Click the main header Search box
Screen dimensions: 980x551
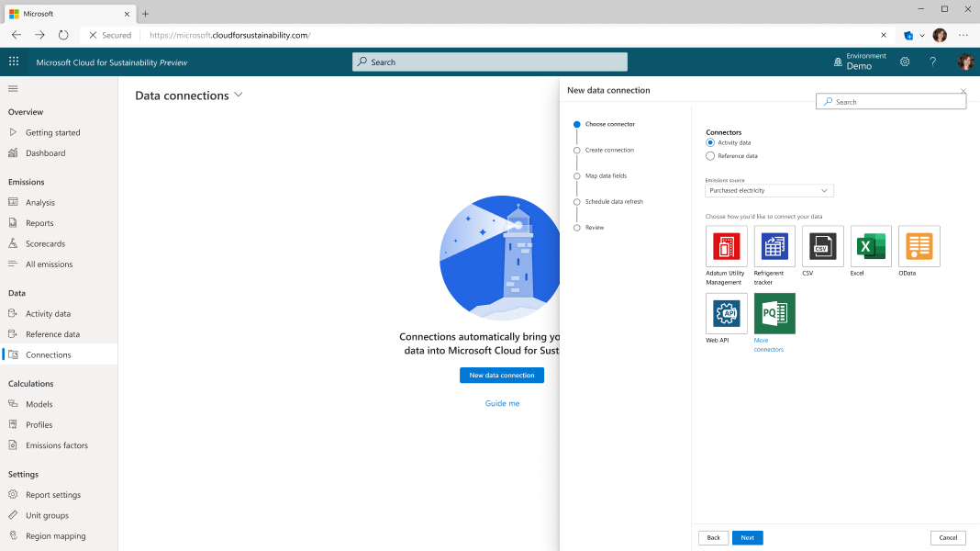490,62
